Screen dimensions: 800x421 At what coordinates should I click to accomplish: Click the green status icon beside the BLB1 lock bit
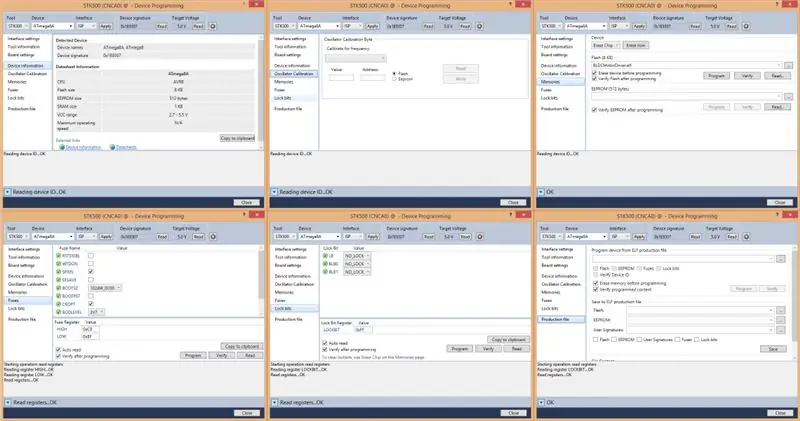click(x=325, y=272)
